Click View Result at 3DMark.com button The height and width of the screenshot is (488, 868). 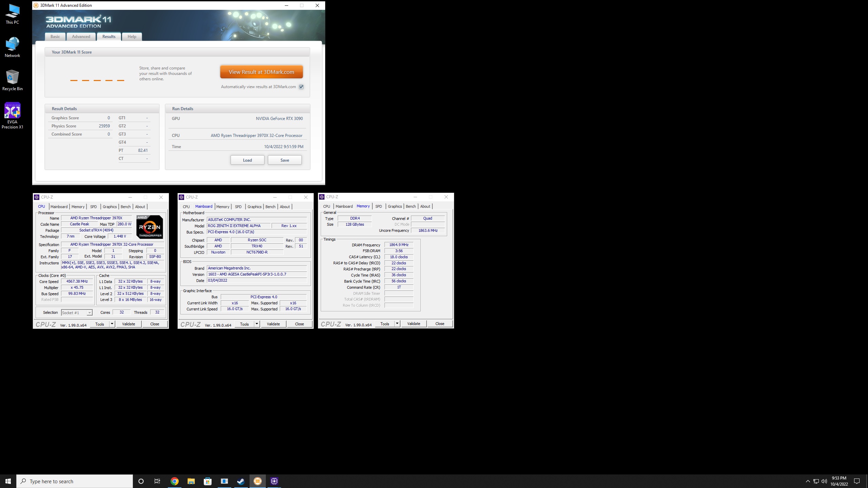point(261,72)
